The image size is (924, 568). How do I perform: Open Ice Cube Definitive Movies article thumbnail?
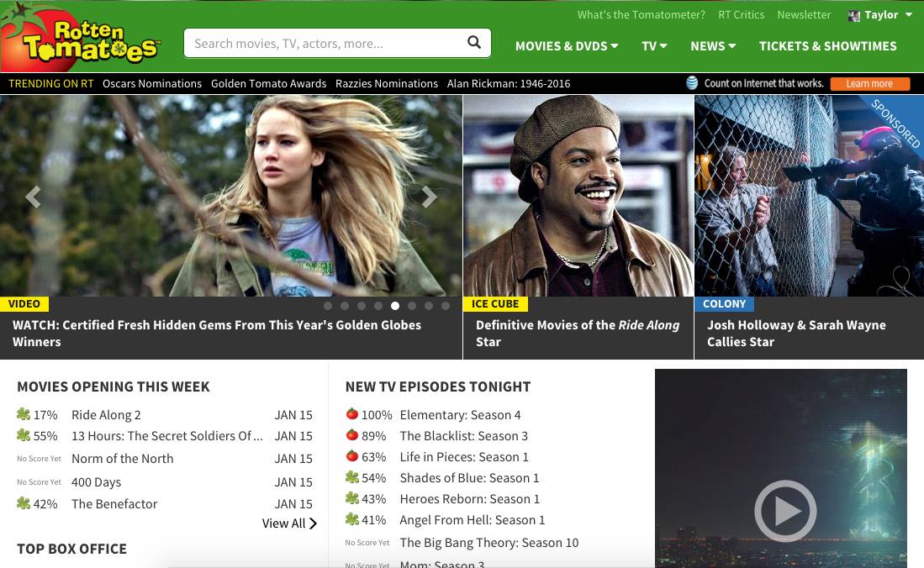click(x=578, y=196)
